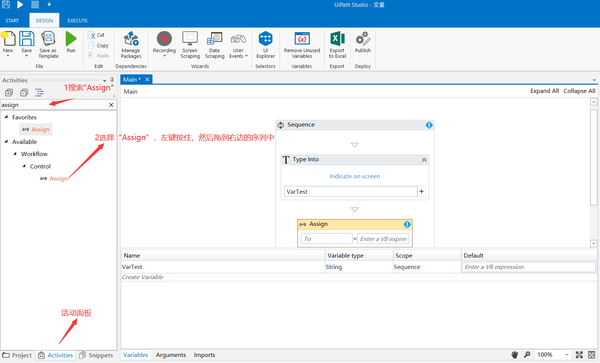The height and width of the screenshot is (363, 600).
Task: Launch Screen Scraping wizard
Action: [190, 44]
